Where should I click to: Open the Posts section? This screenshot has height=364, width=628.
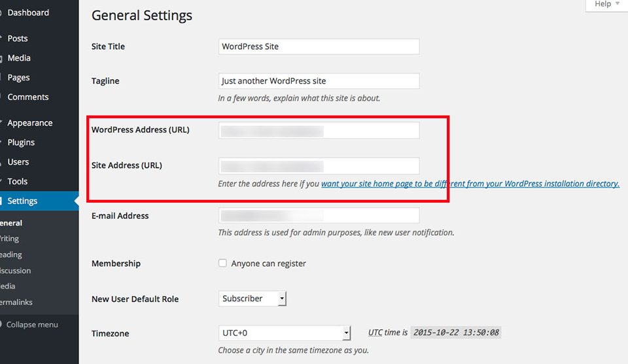(x=18, y=39)
